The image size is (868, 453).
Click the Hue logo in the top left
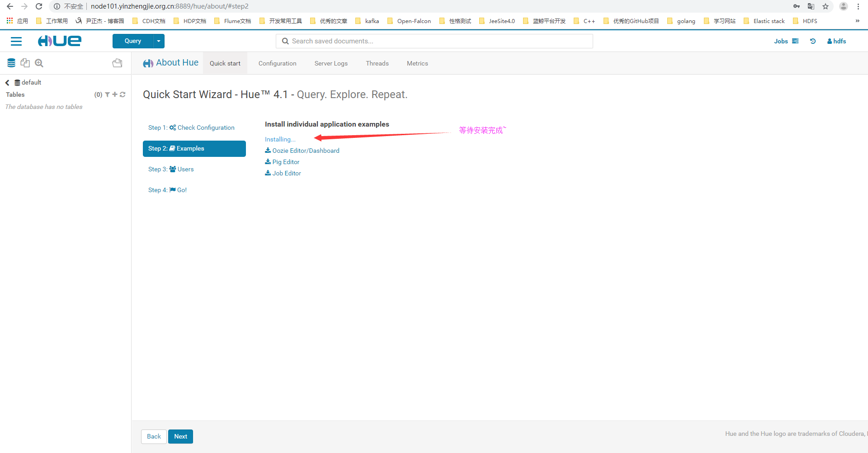click(x=59, y=41)
